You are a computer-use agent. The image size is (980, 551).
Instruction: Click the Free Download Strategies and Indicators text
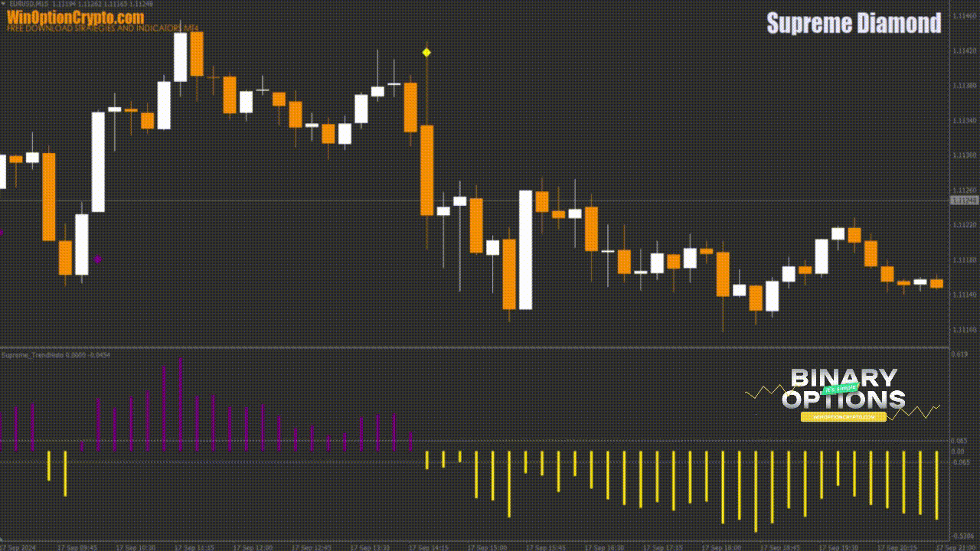(103, 29)
